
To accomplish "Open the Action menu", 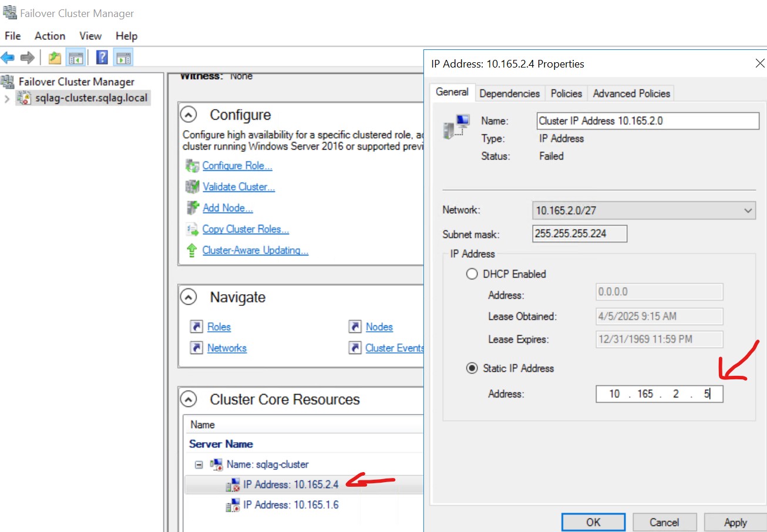I will 50,36.
